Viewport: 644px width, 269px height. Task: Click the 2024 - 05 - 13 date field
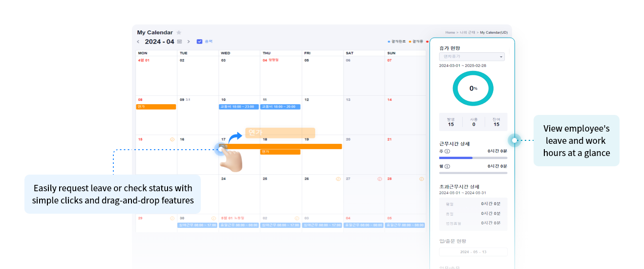point(473,252)
